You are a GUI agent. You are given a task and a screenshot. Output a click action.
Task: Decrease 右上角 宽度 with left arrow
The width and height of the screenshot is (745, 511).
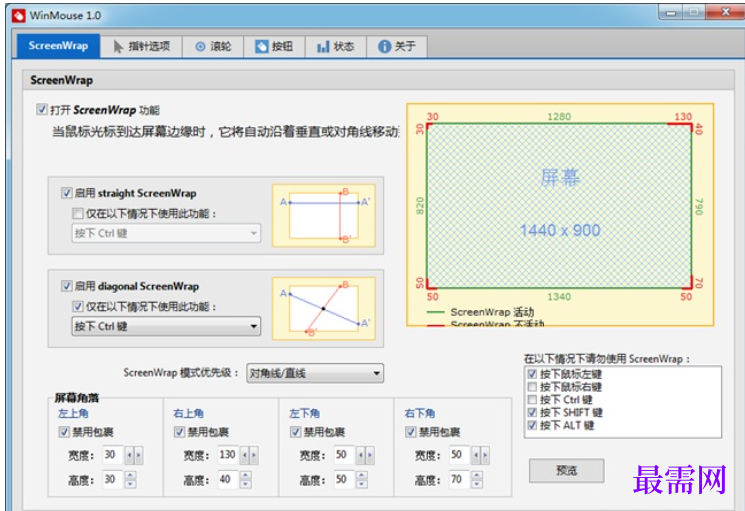[245, 455]
